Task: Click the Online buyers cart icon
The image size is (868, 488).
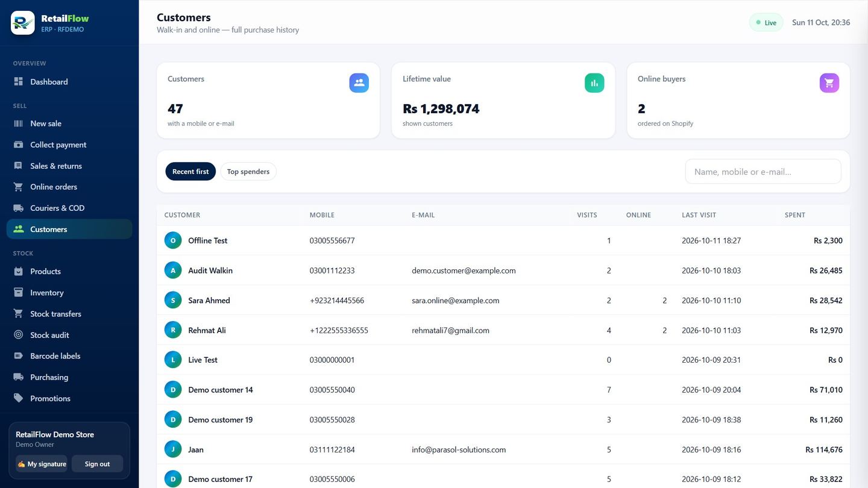Action: point(829,83)
